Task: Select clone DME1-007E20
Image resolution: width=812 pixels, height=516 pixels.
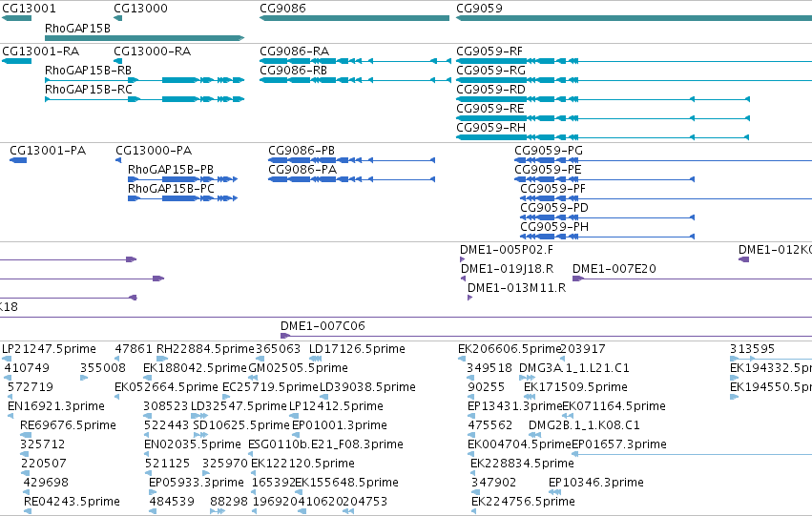Action: [x=614, y=269]
